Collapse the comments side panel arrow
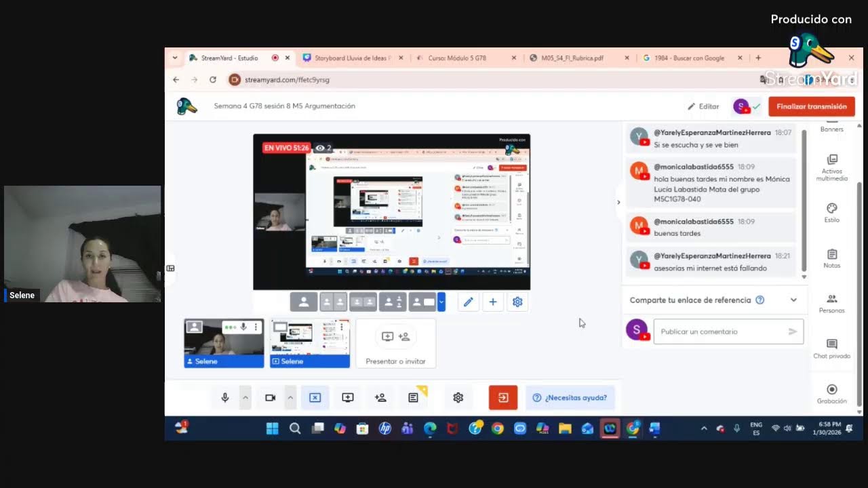868x488 pixels. (x=618, y=202)
